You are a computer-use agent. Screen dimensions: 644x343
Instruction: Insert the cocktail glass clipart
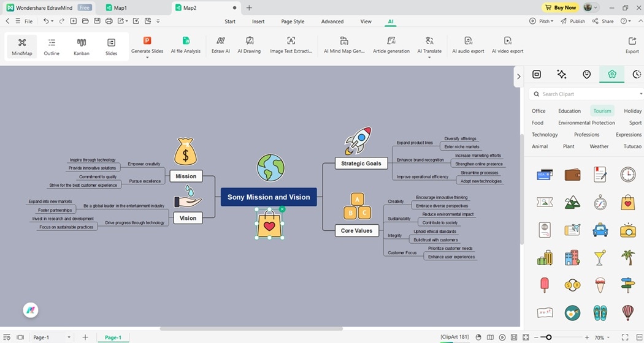(x=600, y=257)
